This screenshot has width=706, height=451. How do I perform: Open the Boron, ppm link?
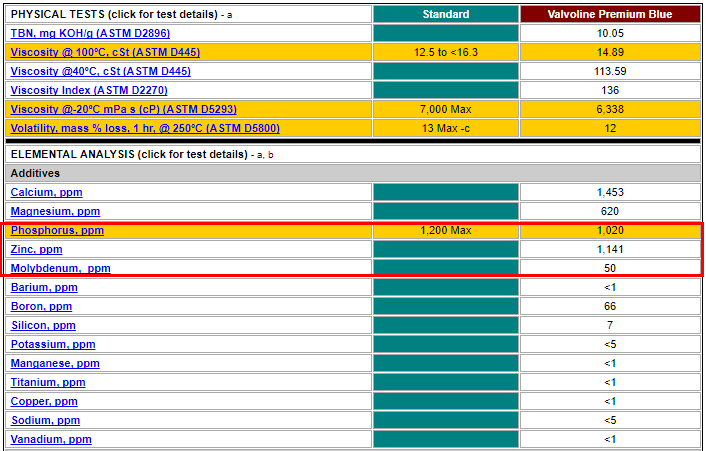41,307
